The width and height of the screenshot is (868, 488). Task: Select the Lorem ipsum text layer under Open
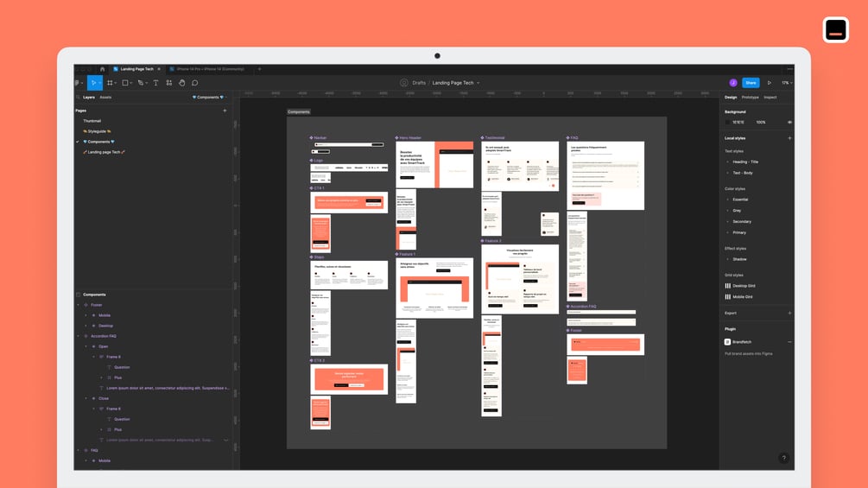pos(168,389)
